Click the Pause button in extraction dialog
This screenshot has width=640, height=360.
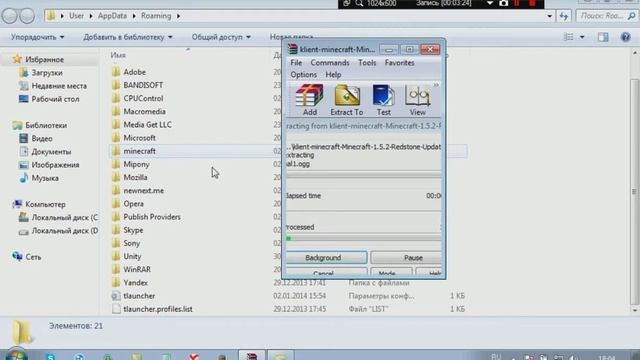pyautogui.click(x=406, y=258)
